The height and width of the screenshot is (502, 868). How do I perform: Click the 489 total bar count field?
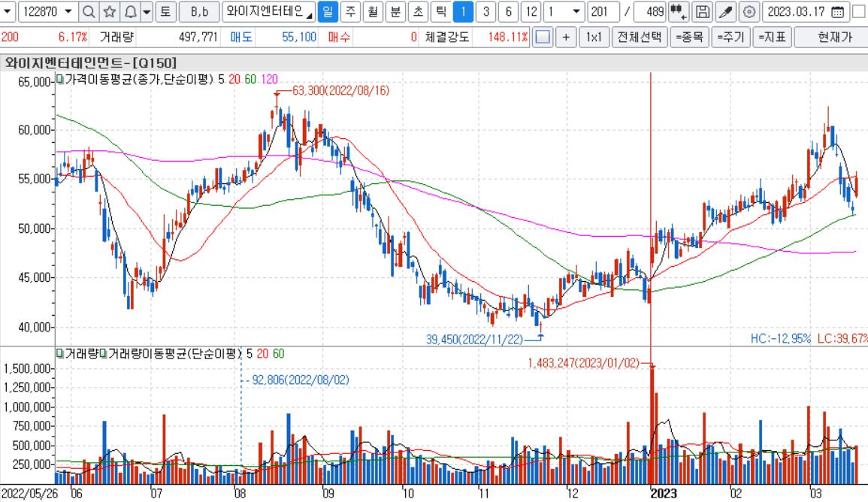pos(649,11)
